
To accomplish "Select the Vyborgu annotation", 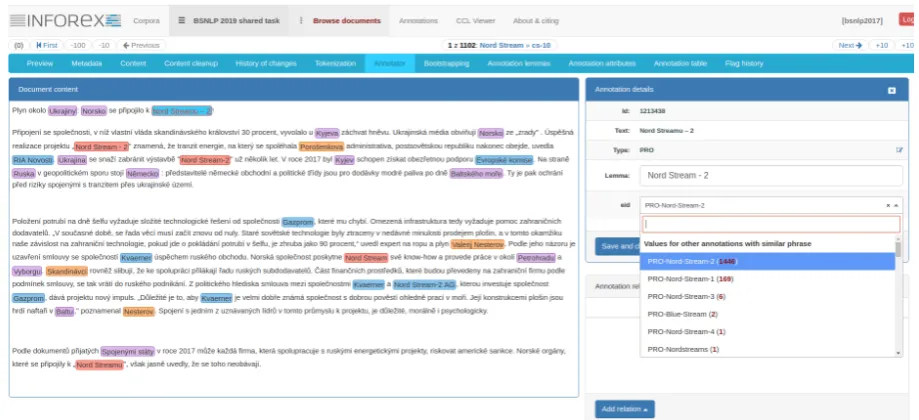I will 27,272.
